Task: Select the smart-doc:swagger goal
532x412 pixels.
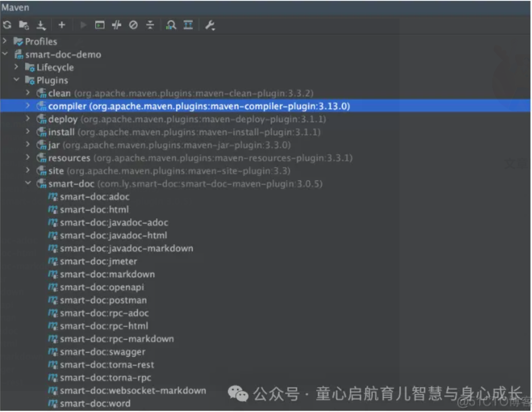Action: 103,352
